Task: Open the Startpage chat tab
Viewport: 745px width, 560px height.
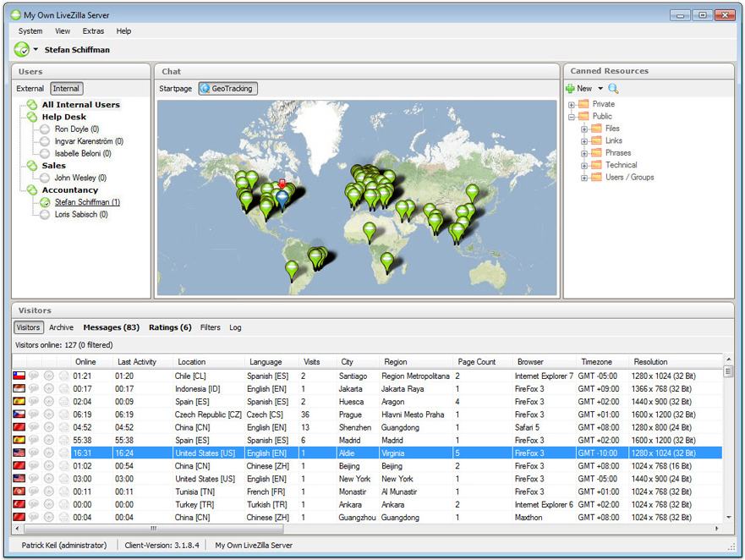Action: click(176, 89)
